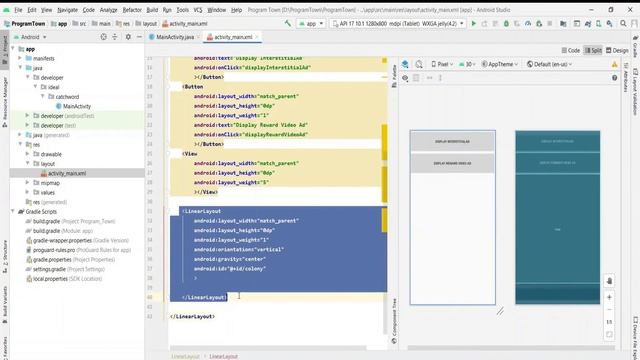Select proguard-rules.pro file
640x360 pixels.
tap(78, 250)
